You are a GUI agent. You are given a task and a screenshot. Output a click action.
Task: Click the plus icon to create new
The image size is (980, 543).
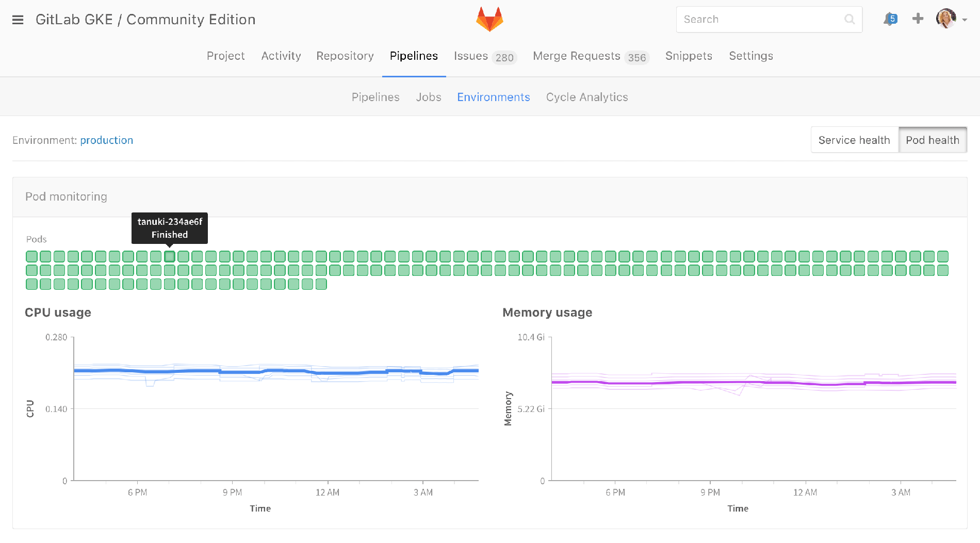(x=918, y=19)
